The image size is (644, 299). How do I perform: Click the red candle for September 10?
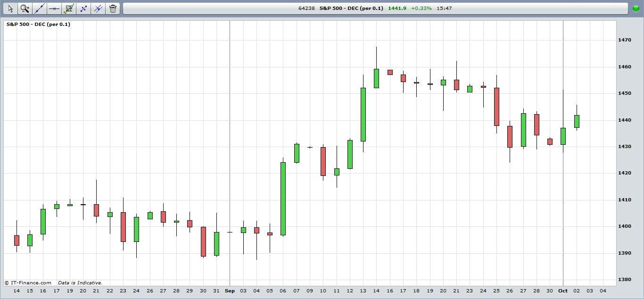click(x=323, y=161)
